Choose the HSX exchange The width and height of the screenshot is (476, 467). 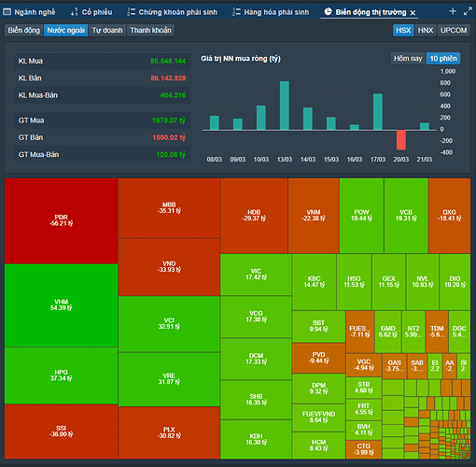point(403,30)
